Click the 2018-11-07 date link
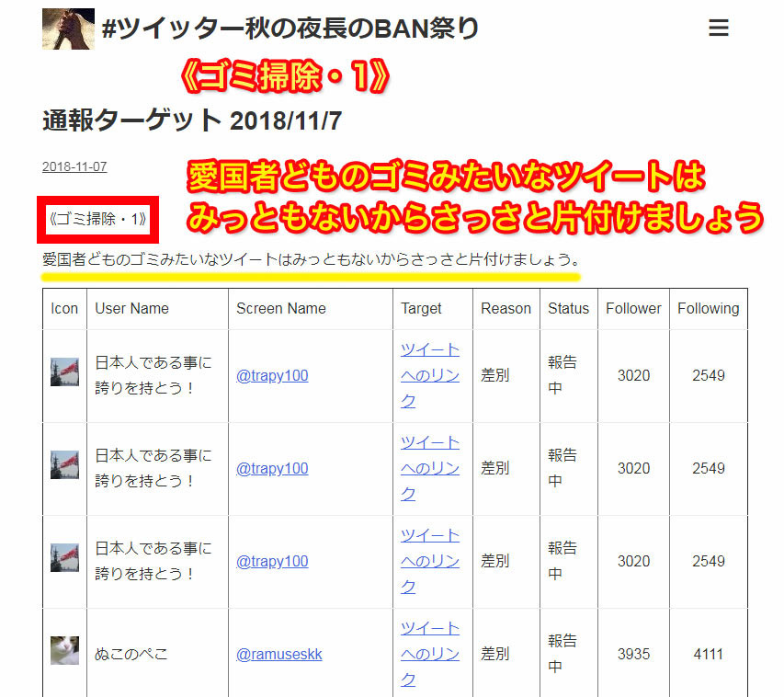Screen dimensions: 784x697 point(74,166)
